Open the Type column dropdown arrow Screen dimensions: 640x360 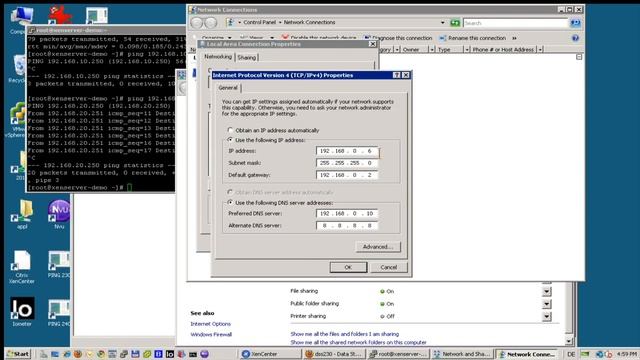pyautogui.click(x=467, y=50)
